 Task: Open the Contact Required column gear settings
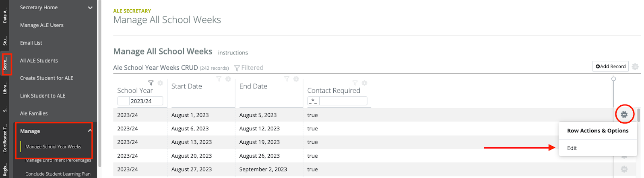[364, 83]
